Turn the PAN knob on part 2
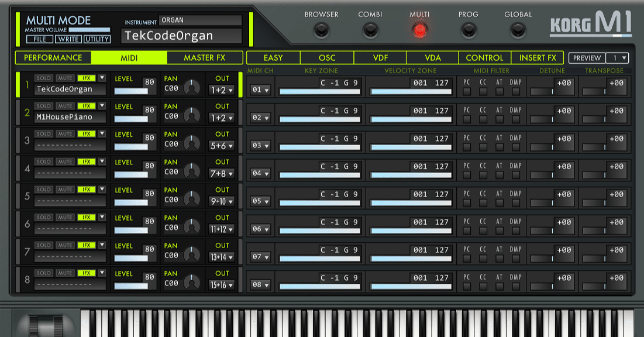This screenshot has width=644, height=337. (192, 115)
